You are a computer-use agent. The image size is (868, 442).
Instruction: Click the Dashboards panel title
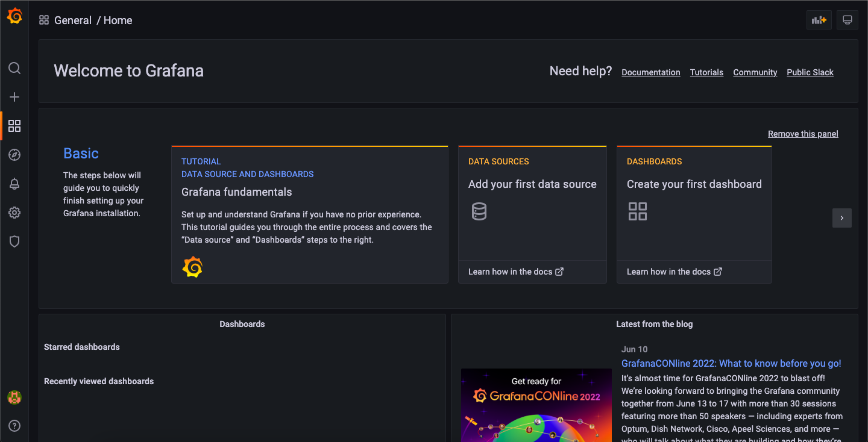pos(242,324)
